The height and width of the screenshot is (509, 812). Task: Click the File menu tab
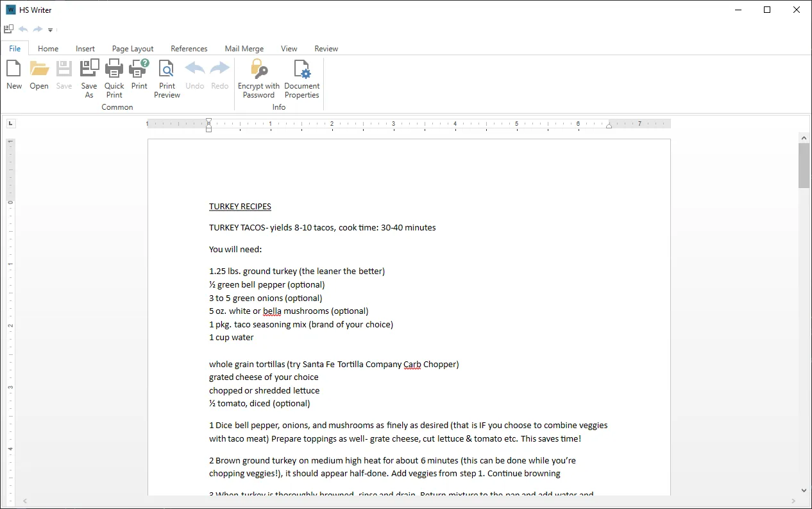click(14, 48)
